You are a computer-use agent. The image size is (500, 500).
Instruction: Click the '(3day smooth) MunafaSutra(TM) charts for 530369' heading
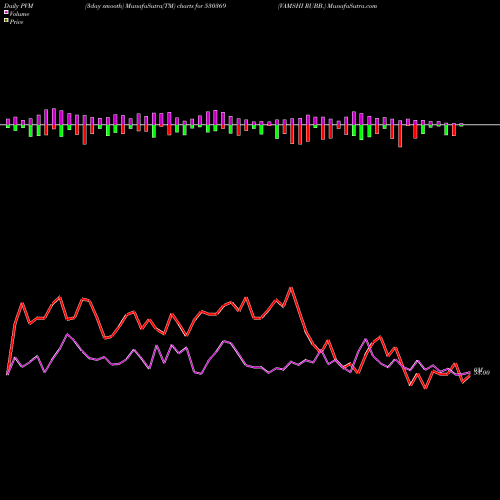(x=155, y=6)
